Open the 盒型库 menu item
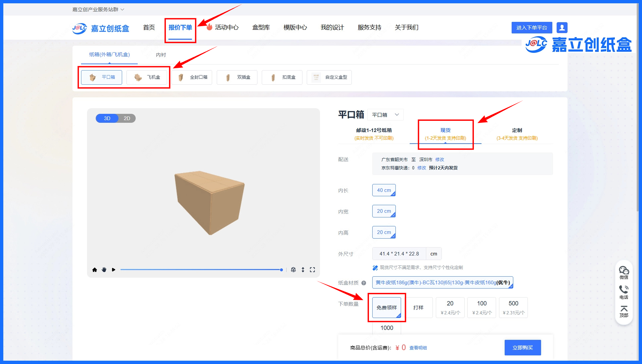 pos(261,27)
